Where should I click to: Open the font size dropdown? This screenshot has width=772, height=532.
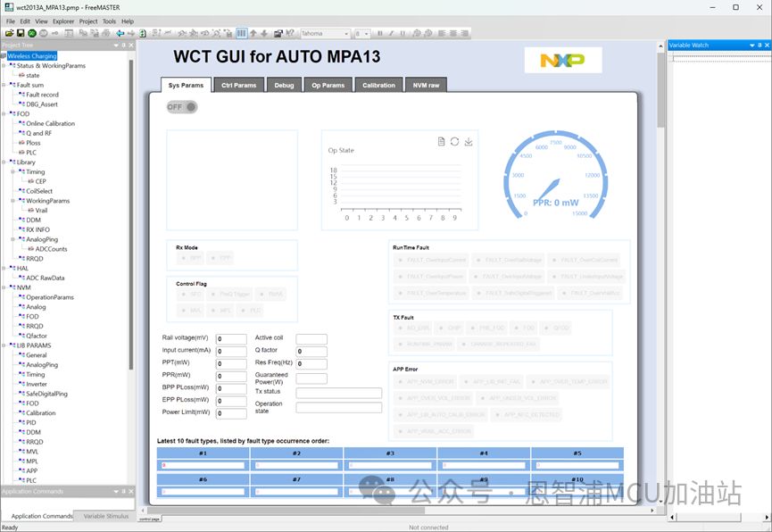pyautogui.click(x=367, y=34)
